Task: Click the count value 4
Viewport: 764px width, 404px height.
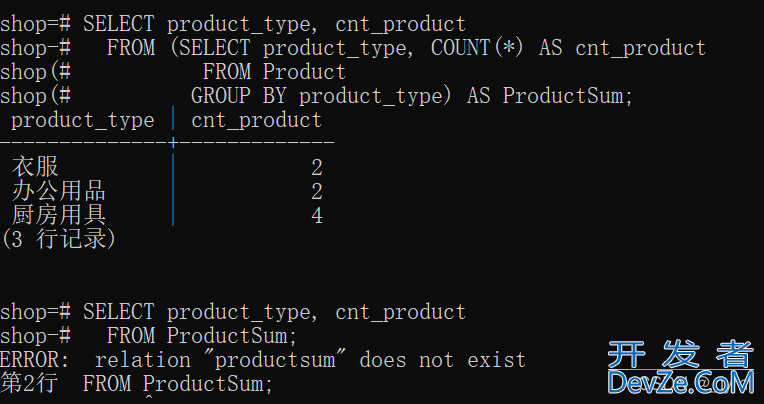Action: (x=317, y=215)
